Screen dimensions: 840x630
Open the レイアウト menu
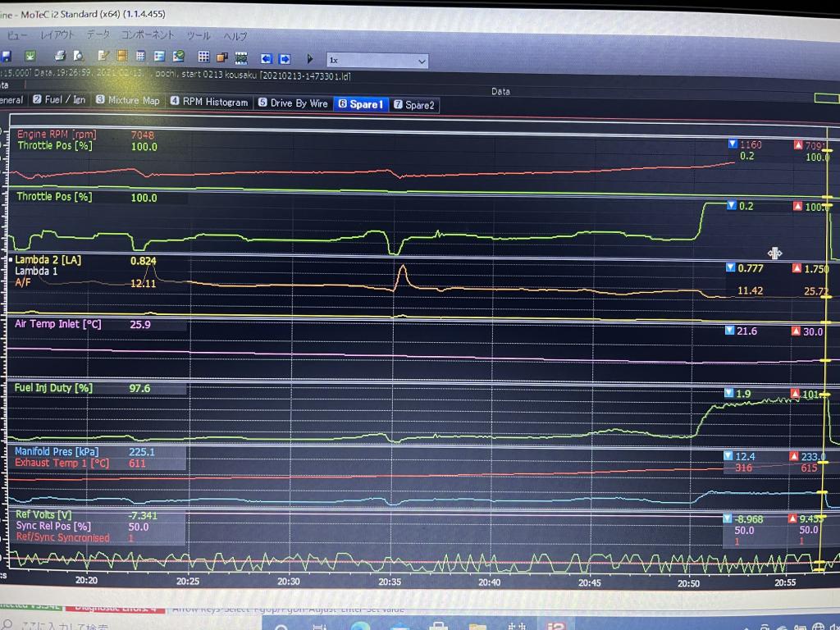pyautogui.click(x=57, y=35)
